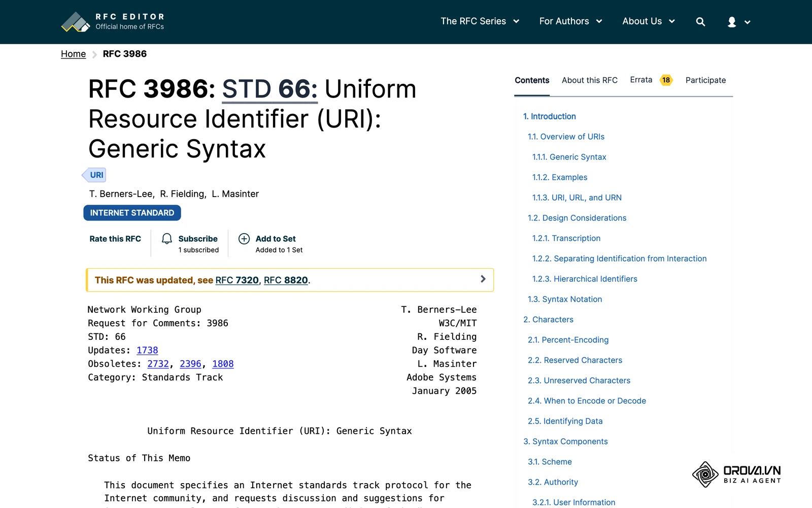
Task: Jump to 2. Characters section
Action: (548, 320)
